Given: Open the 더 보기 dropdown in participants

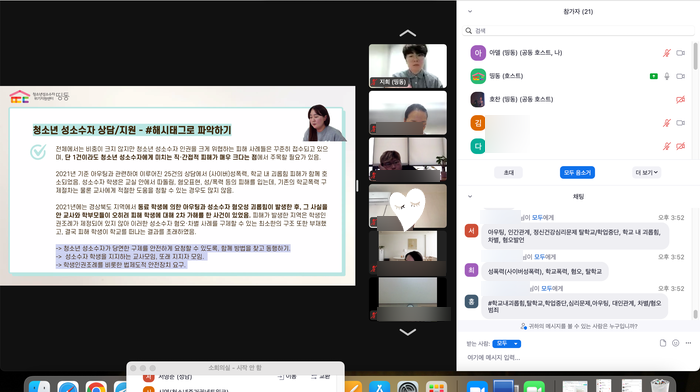Looking at the screenshot, I should tap(646, 173).
